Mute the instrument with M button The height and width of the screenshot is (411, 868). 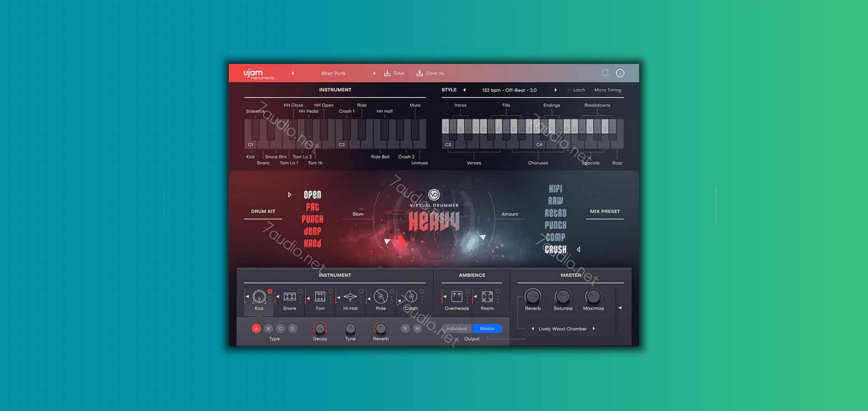click(x=417, y=328)
